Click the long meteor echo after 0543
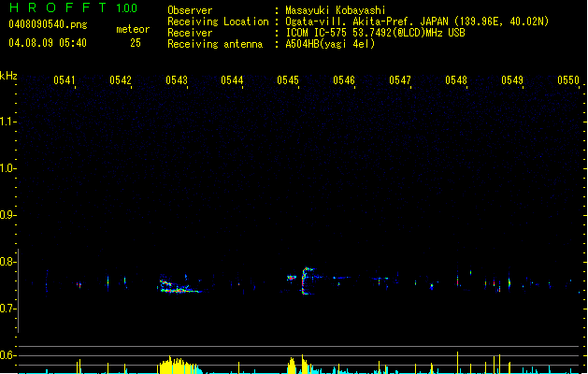Viewport: 588px width, 374px height. click(x=179, y=284)
